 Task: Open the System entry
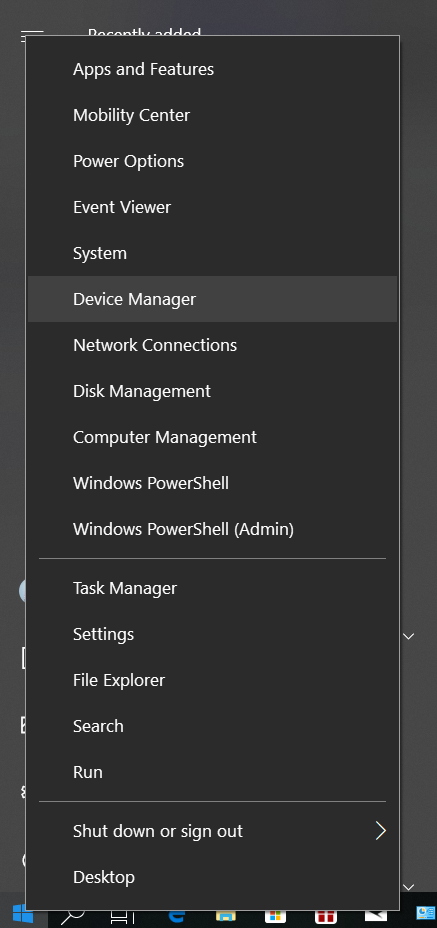(212, 253)
